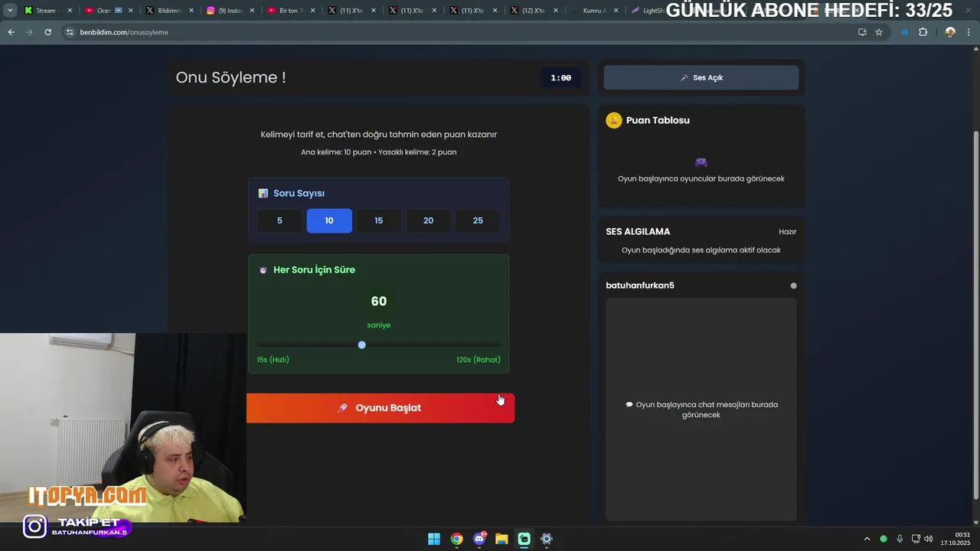
Task: Toggle the Ses Açık sound button
Action: 701,77
